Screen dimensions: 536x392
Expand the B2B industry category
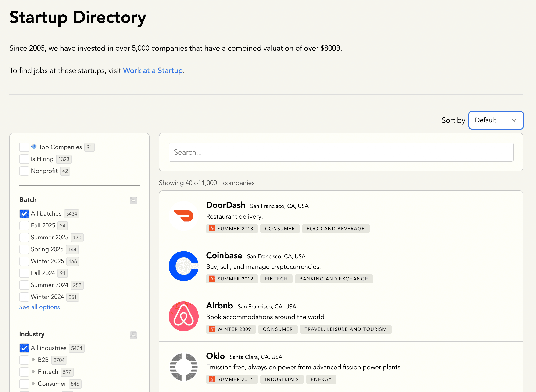click(33, 360)
